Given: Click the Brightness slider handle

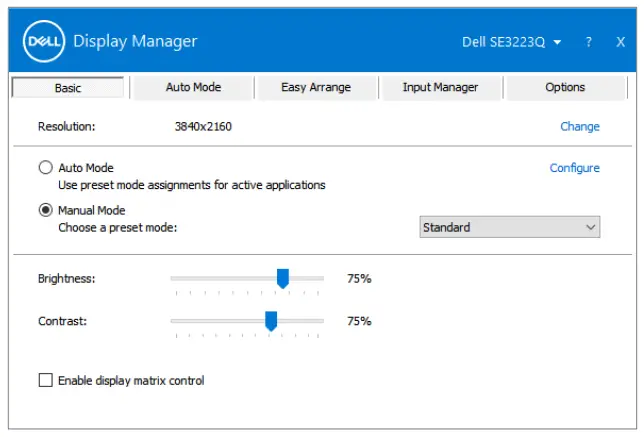Looking at the screenshot, I should click(283, 278).
